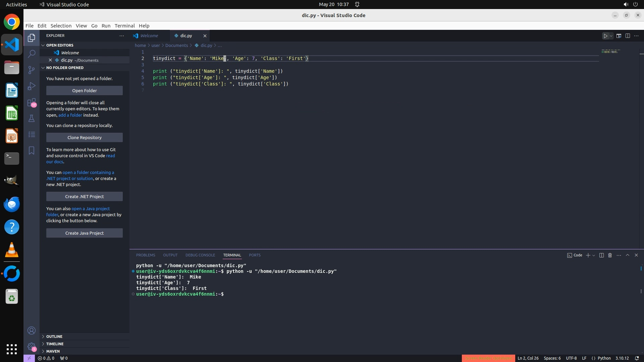Click the Open Folder button
The image size is (644, 362).
pos(85,91)
